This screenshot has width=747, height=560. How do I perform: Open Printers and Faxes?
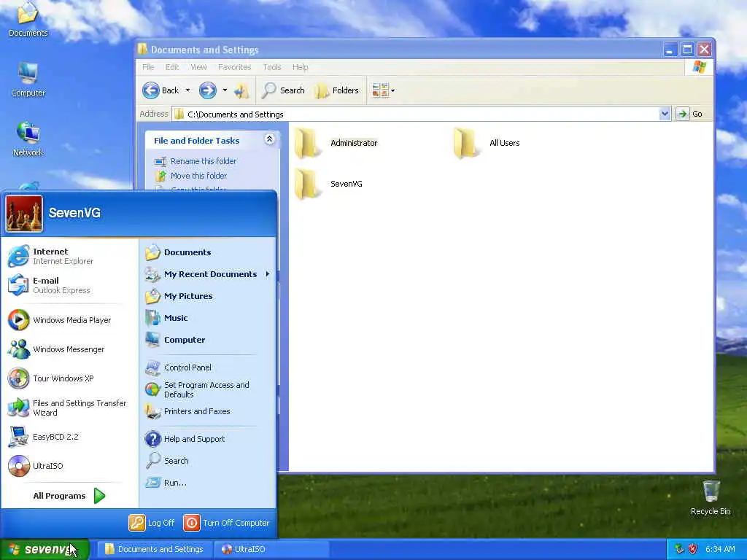(208, 411)
